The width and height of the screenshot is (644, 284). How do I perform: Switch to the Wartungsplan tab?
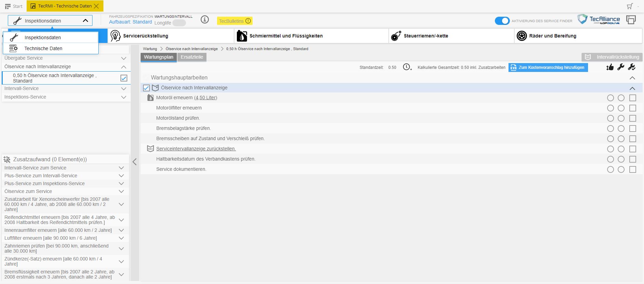pos(158,57)
